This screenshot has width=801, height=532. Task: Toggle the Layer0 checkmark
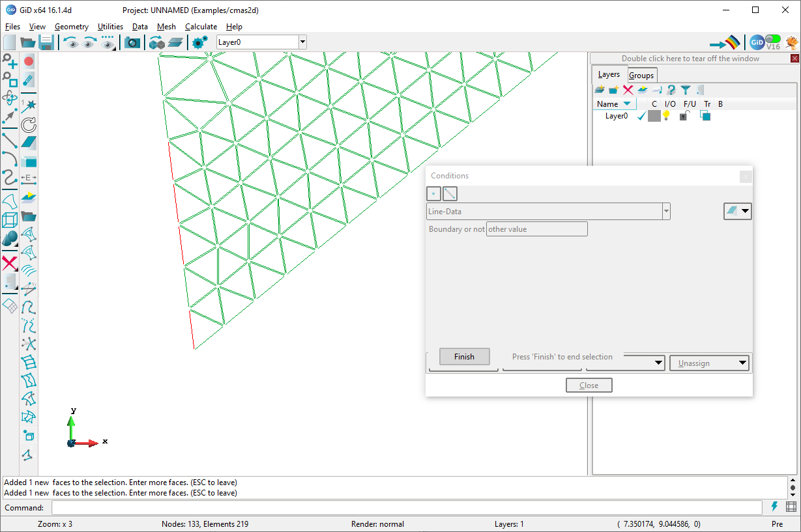click(641, 116)
